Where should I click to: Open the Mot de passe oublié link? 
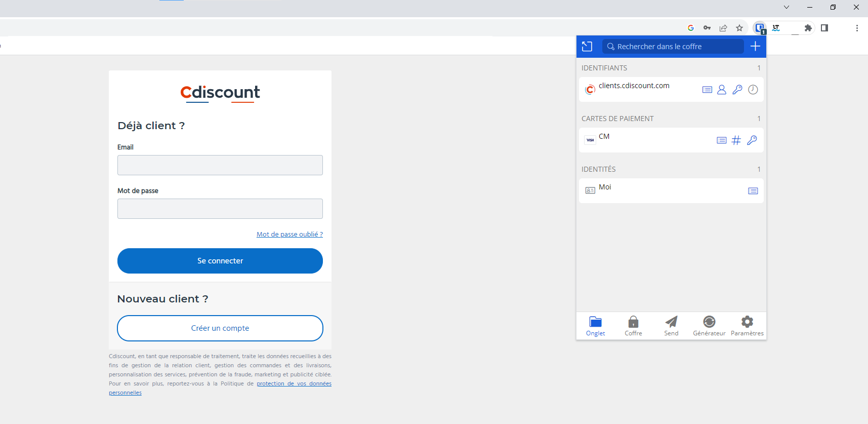click(x=290, y=234)
